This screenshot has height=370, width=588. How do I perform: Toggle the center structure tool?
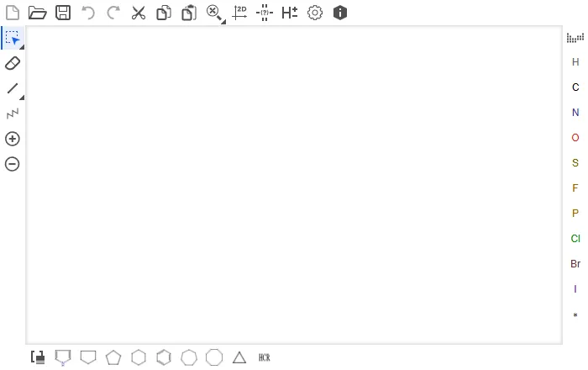point(265,13)
